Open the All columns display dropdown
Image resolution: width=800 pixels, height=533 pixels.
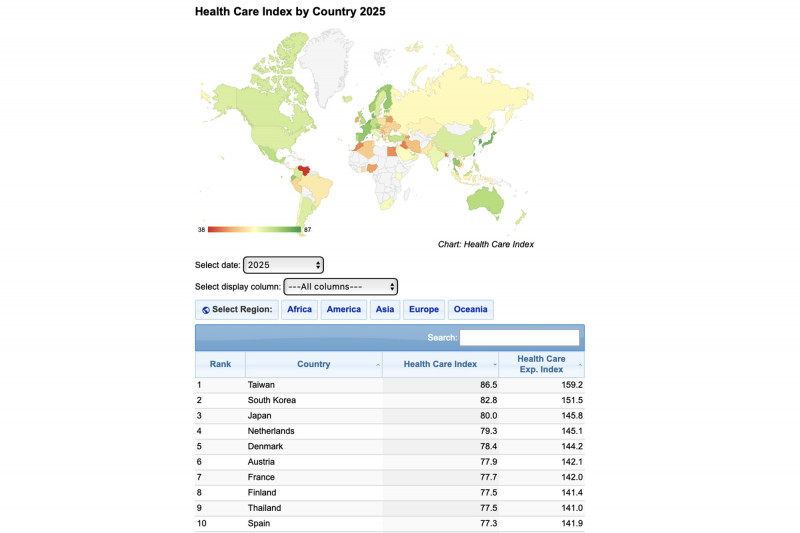pyautogui.click(x=341, y=287)
